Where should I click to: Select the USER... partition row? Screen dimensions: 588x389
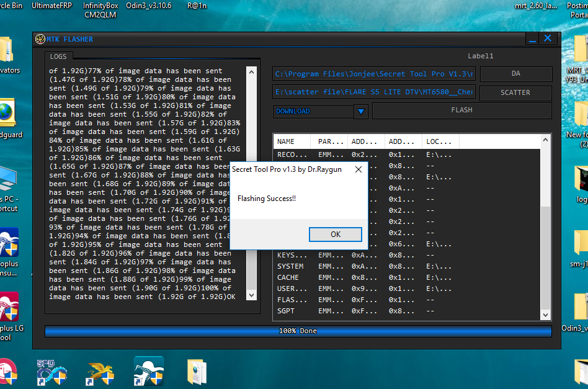click(406, 289)
